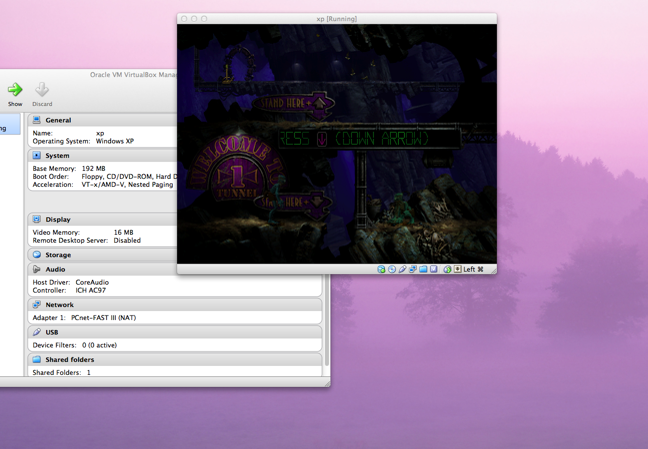This screenshot has height=449, width=648.
Task: Click the upper 'STAND HERE' sign in the game
Action: pyautogui.click(x=293, y=103)
